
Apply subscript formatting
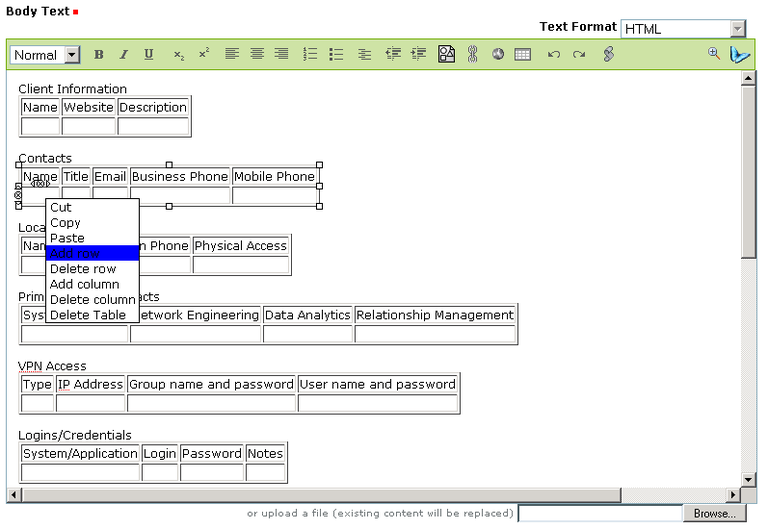[178, 55]
